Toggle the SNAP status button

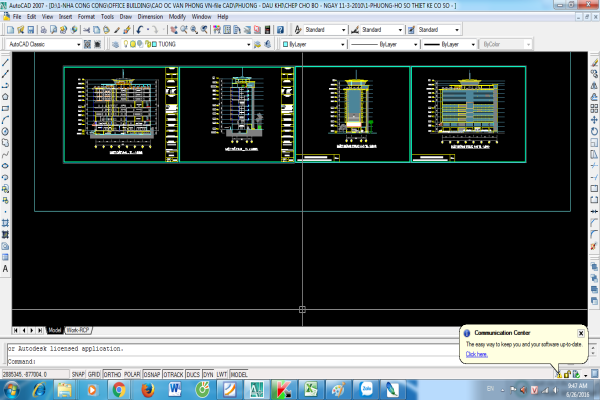coord(79,372)
